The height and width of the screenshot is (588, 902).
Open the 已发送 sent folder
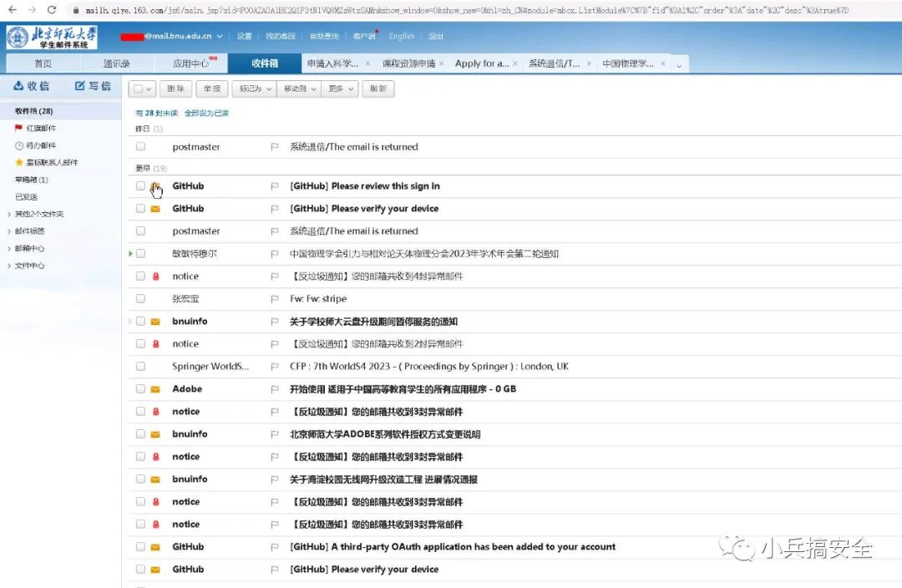[x=27, y=197]
